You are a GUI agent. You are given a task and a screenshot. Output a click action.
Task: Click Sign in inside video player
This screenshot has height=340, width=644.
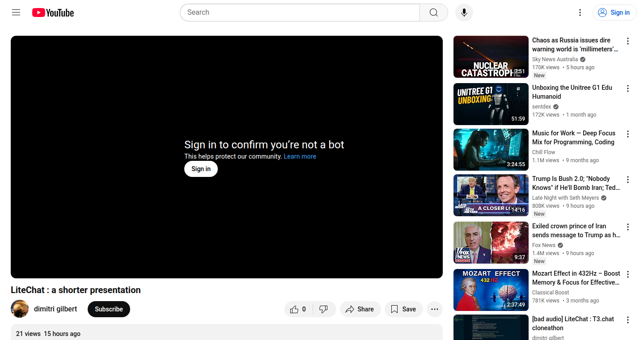click(201, 169)
